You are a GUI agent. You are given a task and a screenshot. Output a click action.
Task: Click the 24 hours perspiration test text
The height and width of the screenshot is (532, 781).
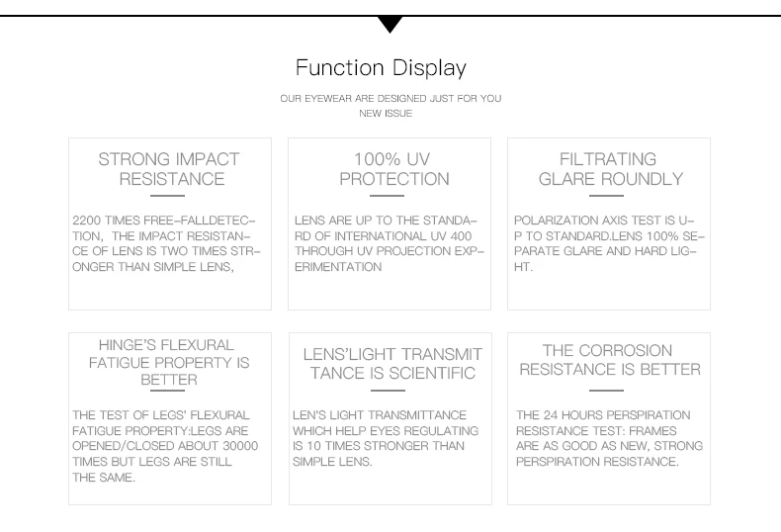coord(609,438)
